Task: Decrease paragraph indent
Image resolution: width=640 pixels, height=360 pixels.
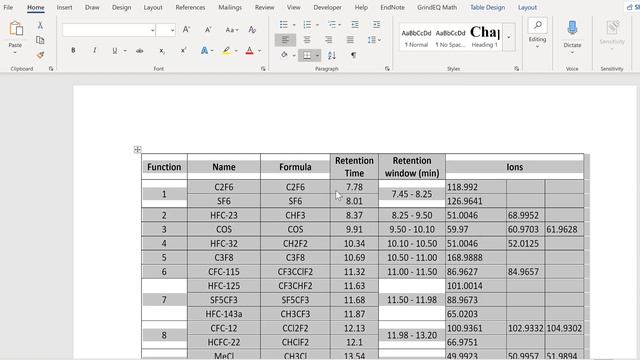Action: (355, 25)
